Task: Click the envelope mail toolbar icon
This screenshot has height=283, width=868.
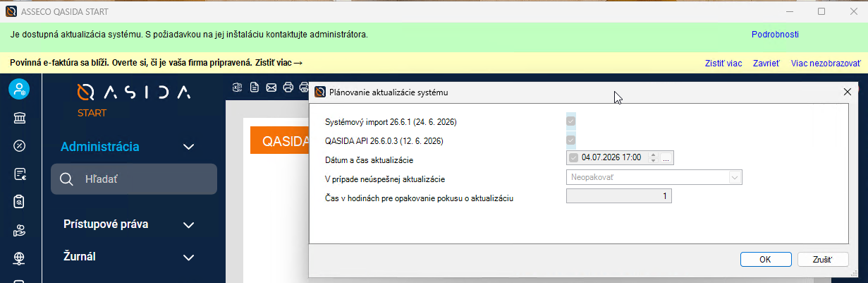Action: point(271,88)
